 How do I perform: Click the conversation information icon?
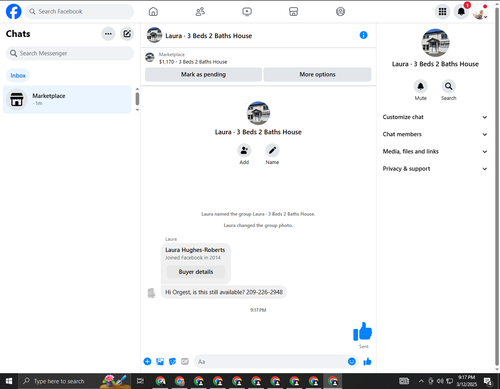[x=363, y=35]
